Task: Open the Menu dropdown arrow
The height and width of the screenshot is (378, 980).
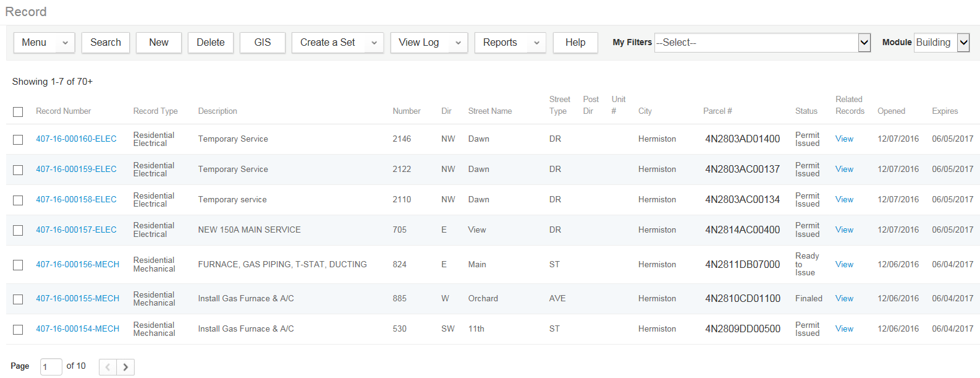Action: click(x=65, y=43)
